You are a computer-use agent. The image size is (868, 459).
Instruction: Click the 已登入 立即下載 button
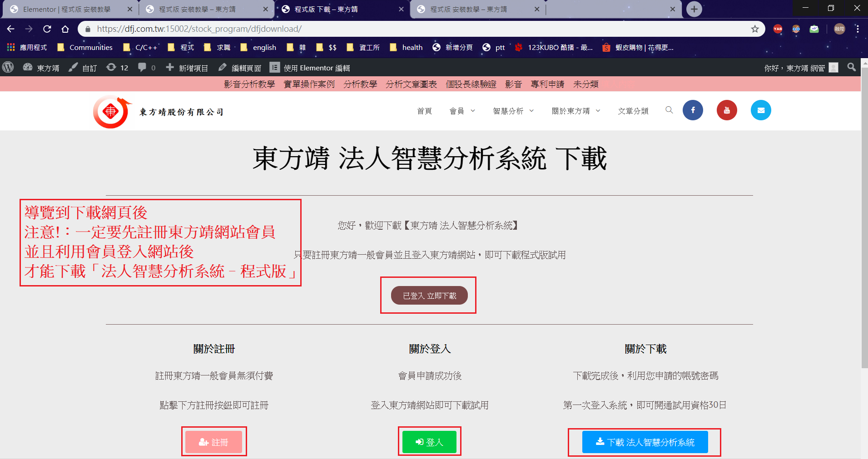pyautogui.click(x=429, y=296)
